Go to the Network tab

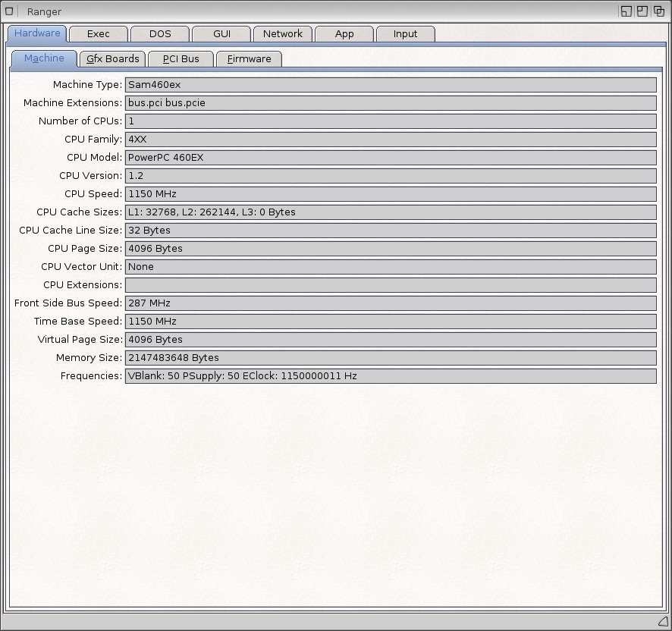pos(283,34)
